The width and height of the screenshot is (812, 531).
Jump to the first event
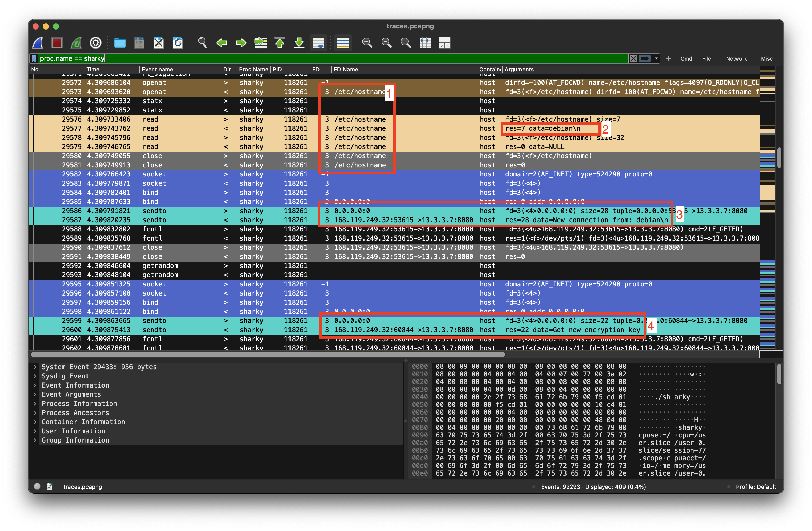[x=280, y=43]
